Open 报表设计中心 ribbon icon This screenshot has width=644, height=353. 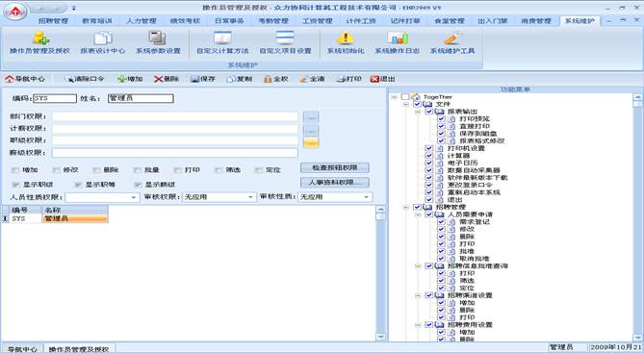pyautogui.click(x=103, y=42)
